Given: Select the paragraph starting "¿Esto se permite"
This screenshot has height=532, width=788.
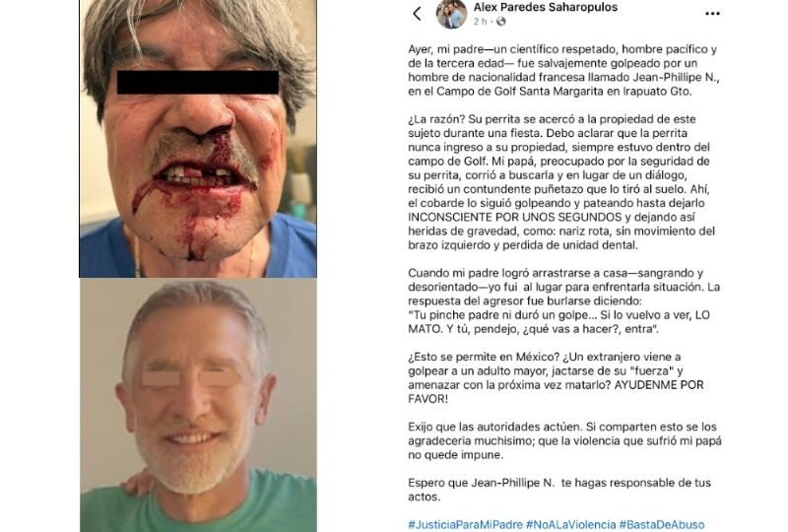Looking at the screenshot, I should (556, 377).
